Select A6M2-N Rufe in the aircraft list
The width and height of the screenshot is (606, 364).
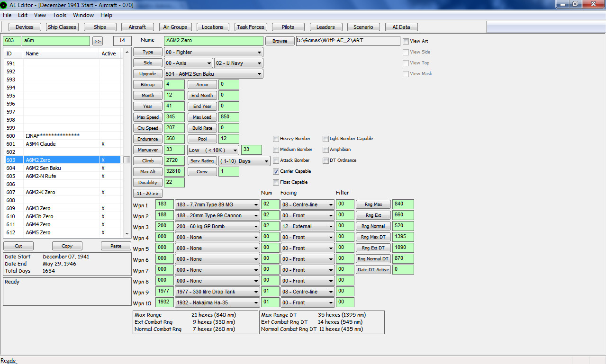[x=63, y=176]
